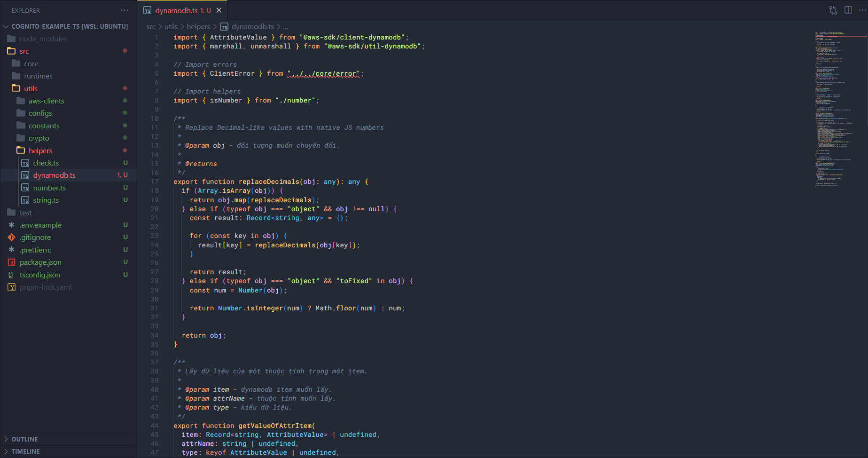Open Explorer more actions ellipsis menu
The width and height of the screenshot is (868, 458).
pos(124,10)
